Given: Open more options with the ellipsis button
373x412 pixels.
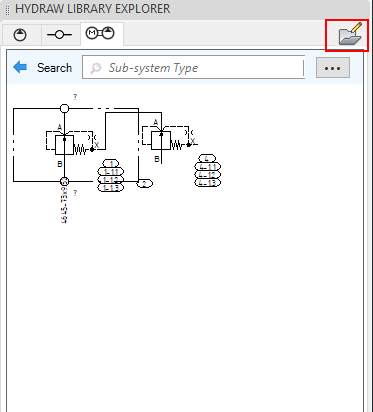Looking at the screenshot, I should (x=333, y=68).
